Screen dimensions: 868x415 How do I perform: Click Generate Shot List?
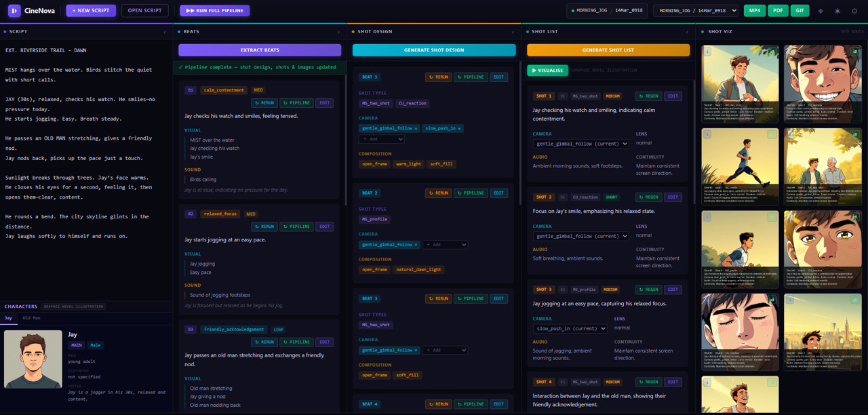[608, 50]
